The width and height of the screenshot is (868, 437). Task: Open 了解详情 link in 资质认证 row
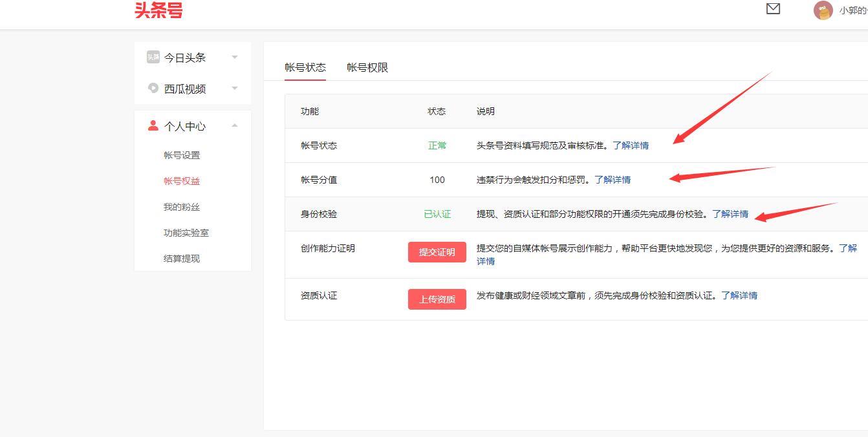pyautogui.click(x=739, y=295)
